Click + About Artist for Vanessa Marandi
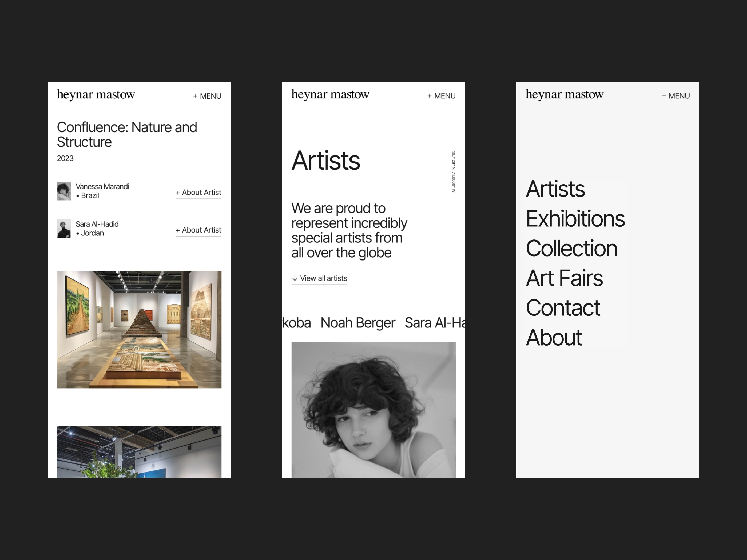The height and width of the screenshot is (560, 747). pos(197,191)
